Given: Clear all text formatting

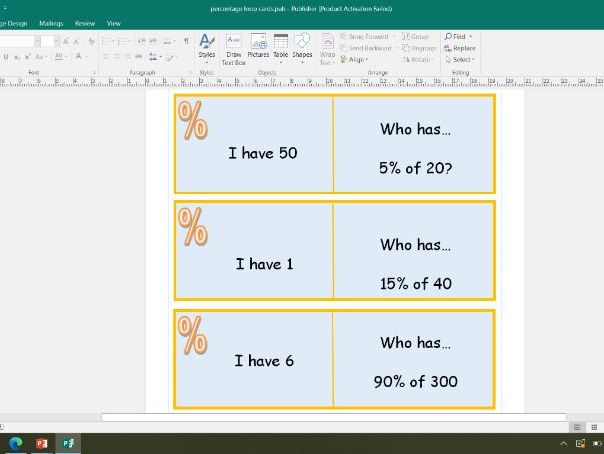Looking at the screenshot, I should pyautogui.click(x=91, y=41).
